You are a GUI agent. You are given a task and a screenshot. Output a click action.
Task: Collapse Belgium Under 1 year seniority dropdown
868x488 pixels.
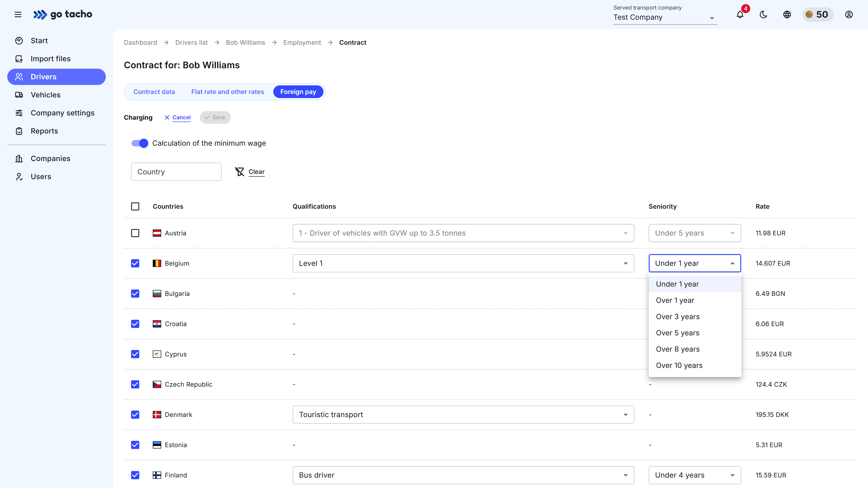[x=695, y=264]
